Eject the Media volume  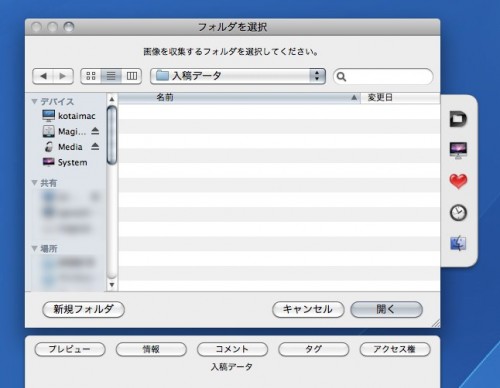pyautogui.click(x=95, y=146)
